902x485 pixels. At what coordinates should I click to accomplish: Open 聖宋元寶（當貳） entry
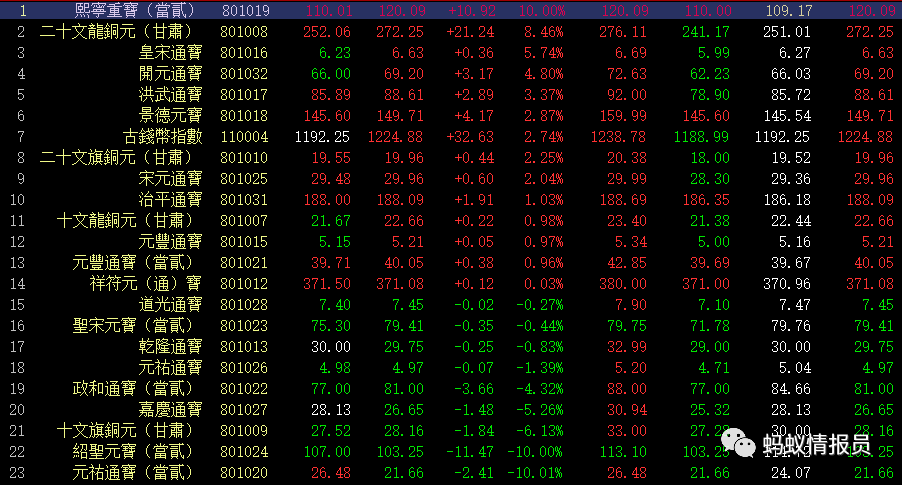pos(133,326)
